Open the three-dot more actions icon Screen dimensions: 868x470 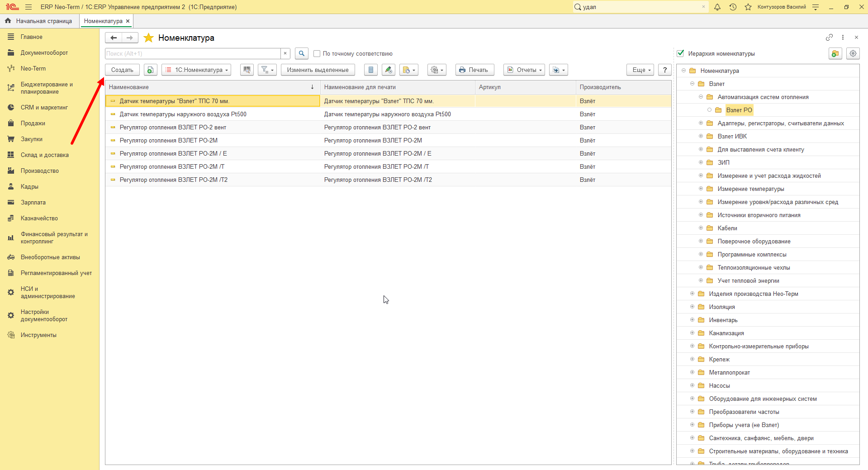[843, 38]
